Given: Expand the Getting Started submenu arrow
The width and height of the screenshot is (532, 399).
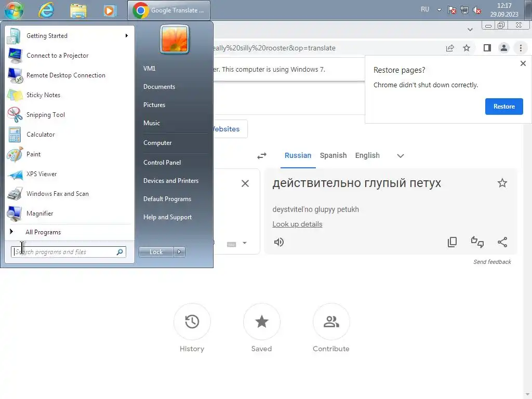Looking at the screenshot, I should point(127,36).
